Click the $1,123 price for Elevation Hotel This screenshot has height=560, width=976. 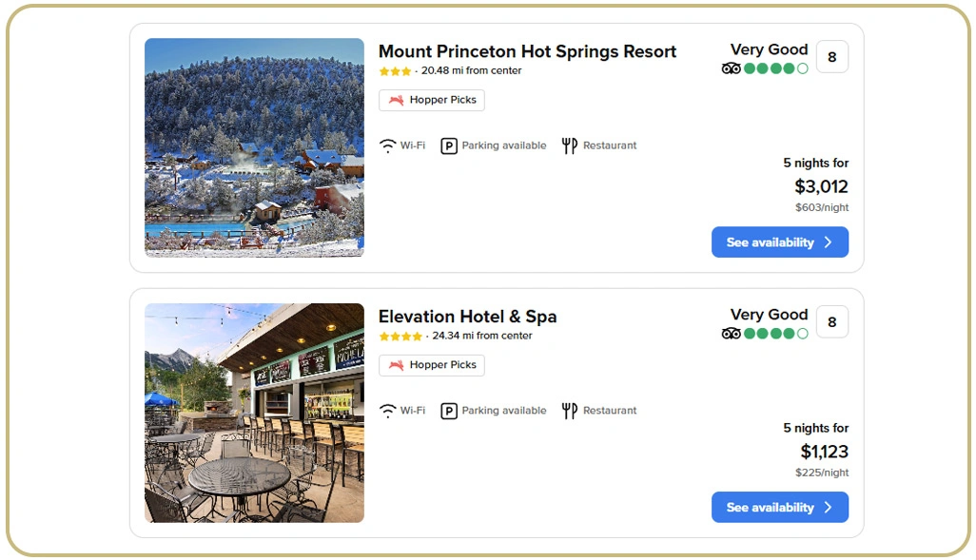824,452
